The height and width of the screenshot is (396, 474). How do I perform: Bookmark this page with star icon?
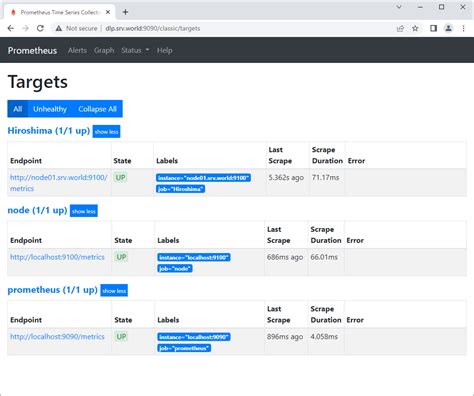pyautogui.click(x=415, y=28)
